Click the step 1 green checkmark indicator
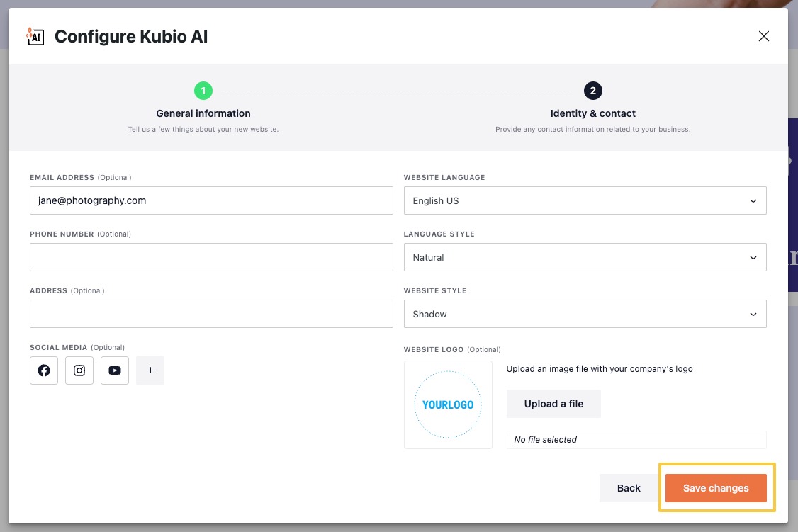The height and width of the screenshot is (532, 798). point(203,91)
